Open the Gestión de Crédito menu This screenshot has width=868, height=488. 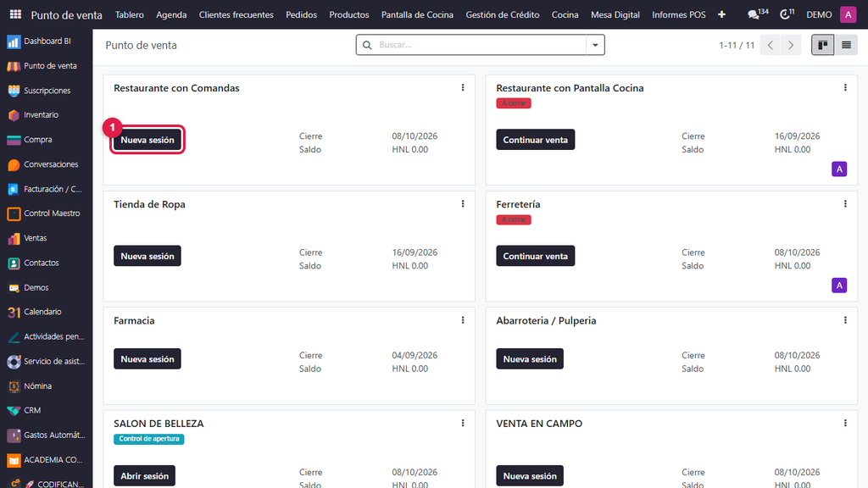503,15
